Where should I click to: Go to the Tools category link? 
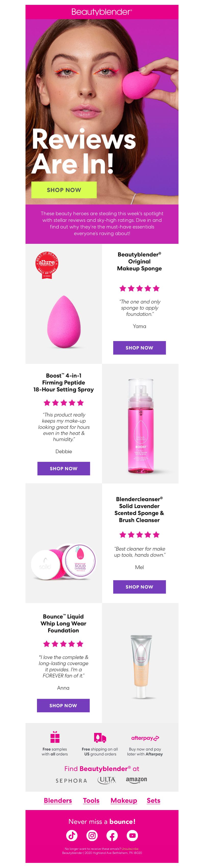[x=91, y=800]
